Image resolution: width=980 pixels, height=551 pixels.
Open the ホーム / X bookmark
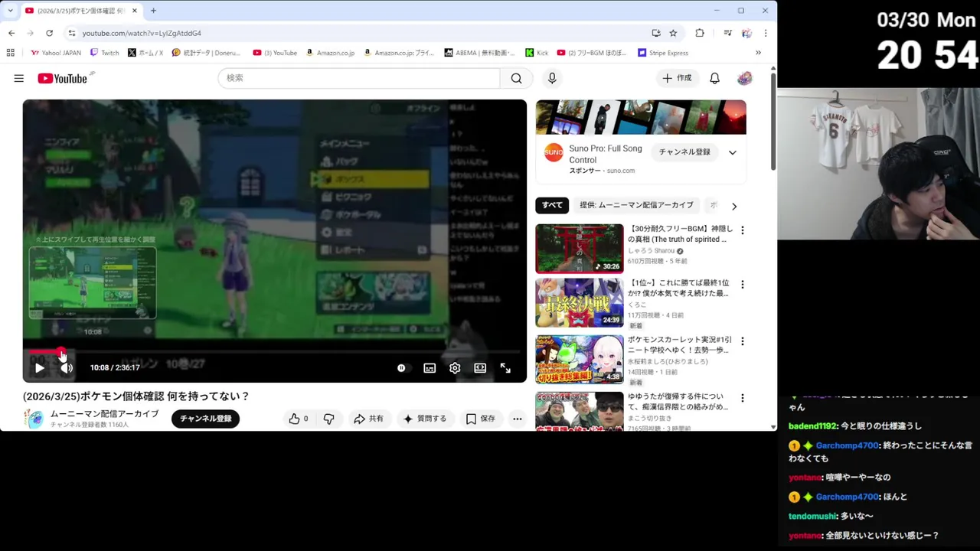(x=145, y=53)
